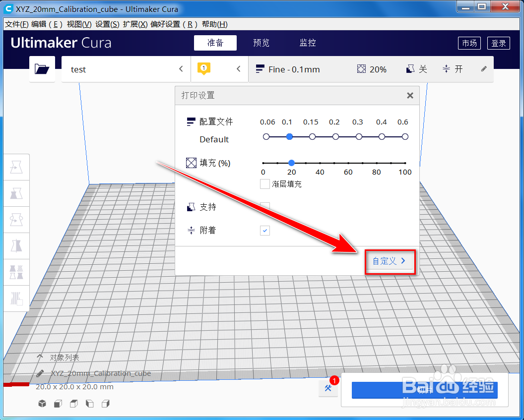Select the left side view cube icon

tap(89, 404)
